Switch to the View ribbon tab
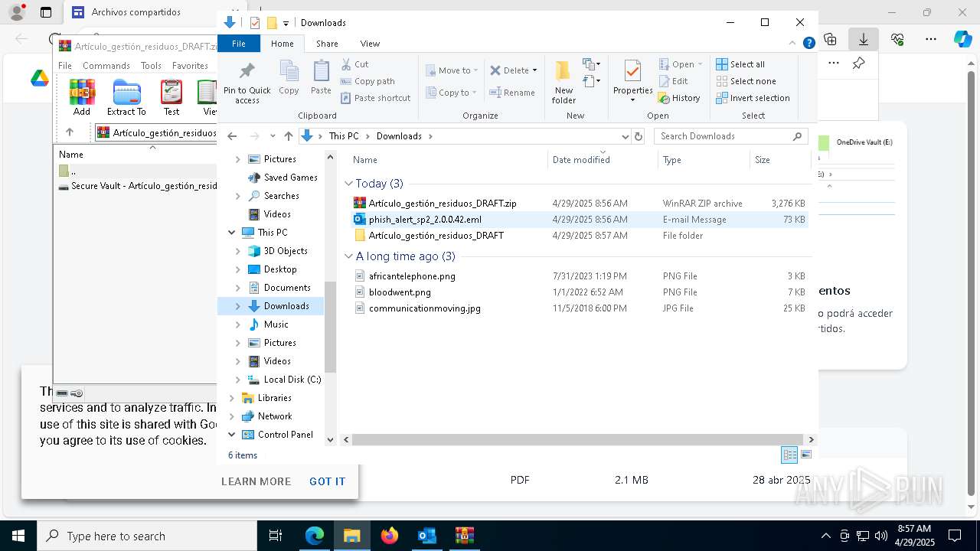Screen dimensions: 980x551 370,44
